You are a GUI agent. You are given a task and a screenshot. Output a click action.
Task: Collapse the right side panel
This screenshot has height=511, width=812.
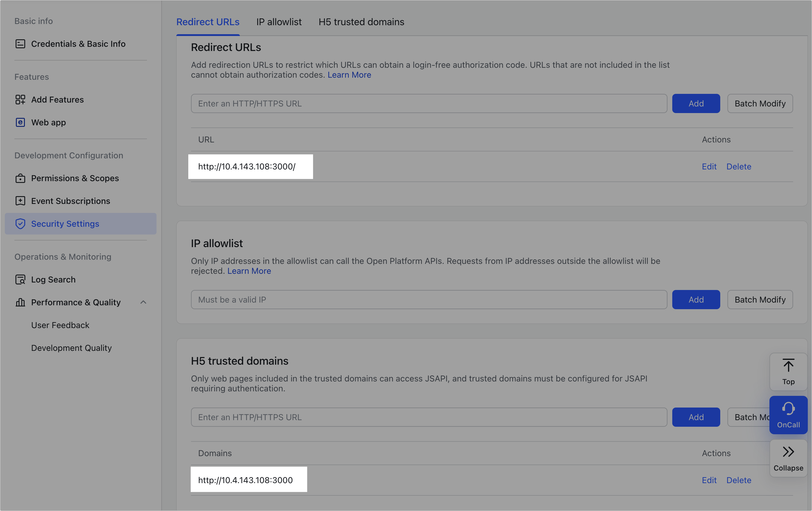pos(788,452)
